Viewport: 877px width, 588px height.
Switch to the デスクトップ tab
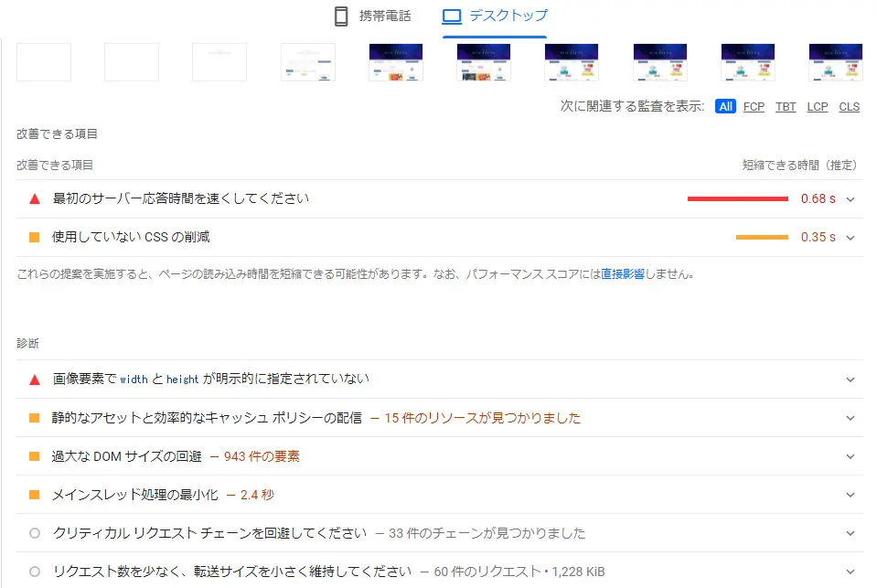coord(494,15)
